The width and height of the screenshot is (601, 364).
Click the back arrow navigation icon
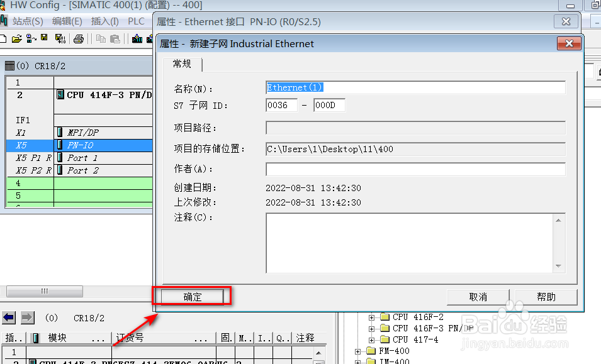[x=9, y=317]
